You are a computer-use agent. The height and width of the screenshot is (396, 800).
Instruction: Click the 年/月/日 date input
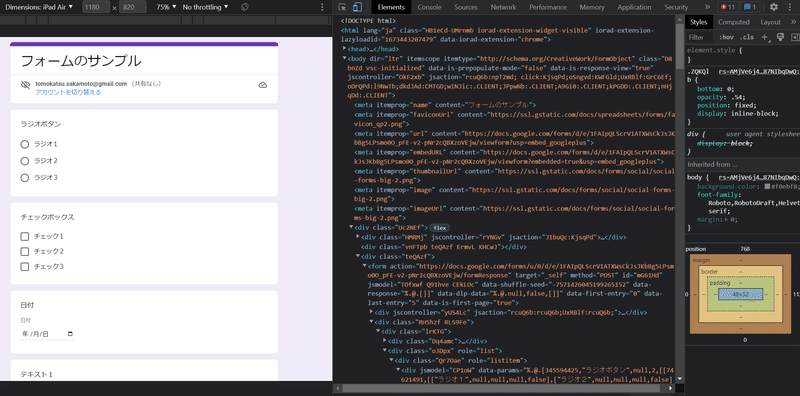click(x=47, y=334)
